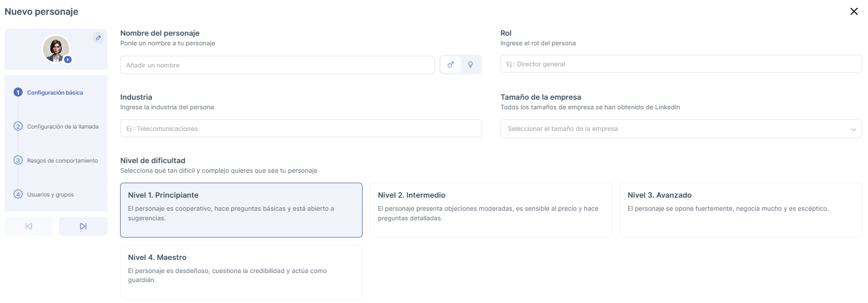Image resolution: width=868 pixels, height=303 pixels.
Task: Click the previous step arrow button
Action: pyautogui.click(x=29, y=226)
